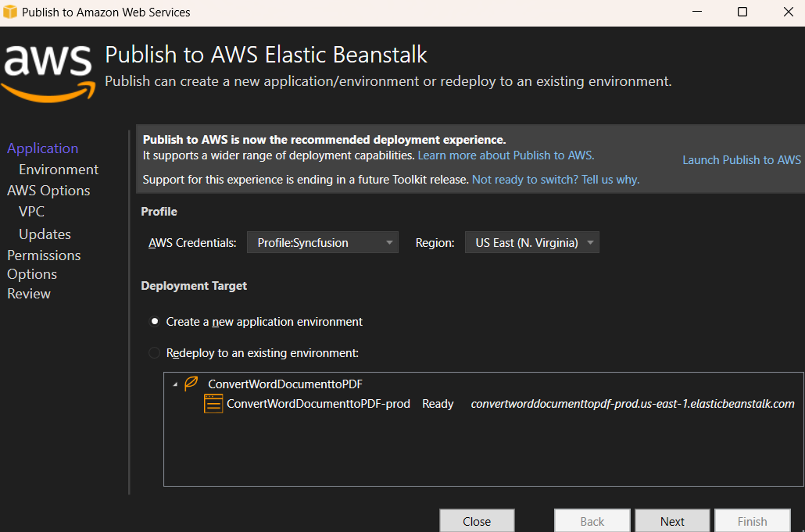This screenshot has width=805, height=532.
Task: Maximize the Publish to Amazon Web Services window
Action: tap(742, 12)
